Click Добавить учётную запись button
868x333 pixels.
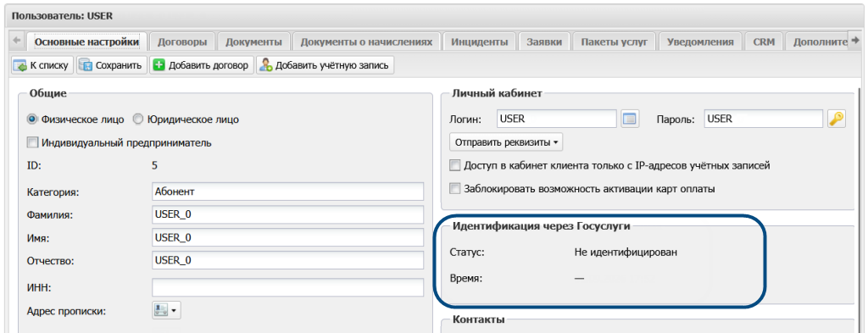click(x=325, y=65)
